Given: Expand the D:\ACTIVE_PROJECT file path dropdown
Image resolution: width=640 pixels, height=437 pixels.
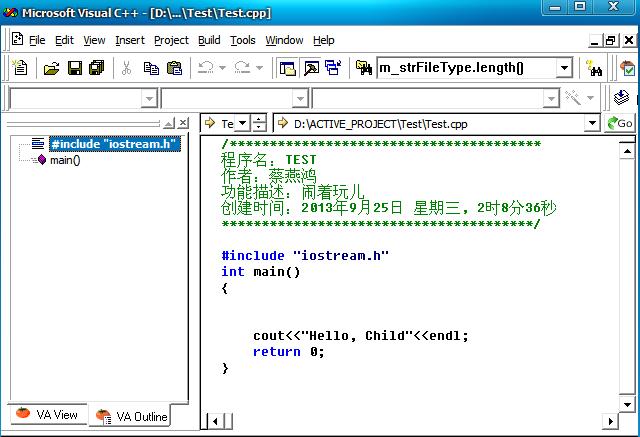Looking at the screenshot, I should point(592,123).
